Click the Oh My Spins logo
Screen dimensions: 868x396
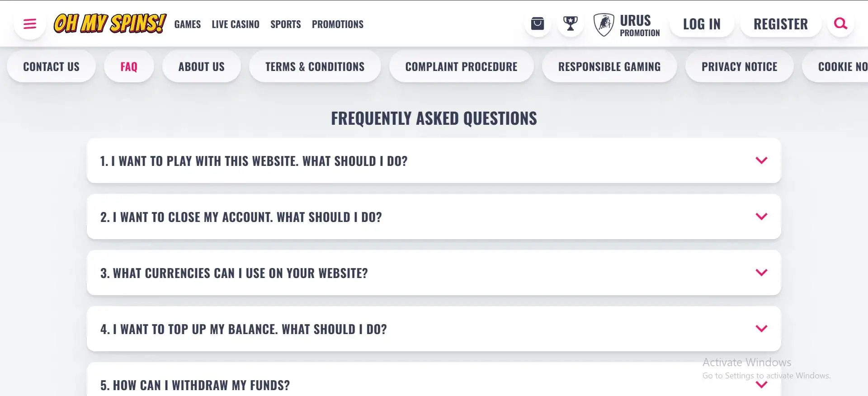(x=110, y=24)
